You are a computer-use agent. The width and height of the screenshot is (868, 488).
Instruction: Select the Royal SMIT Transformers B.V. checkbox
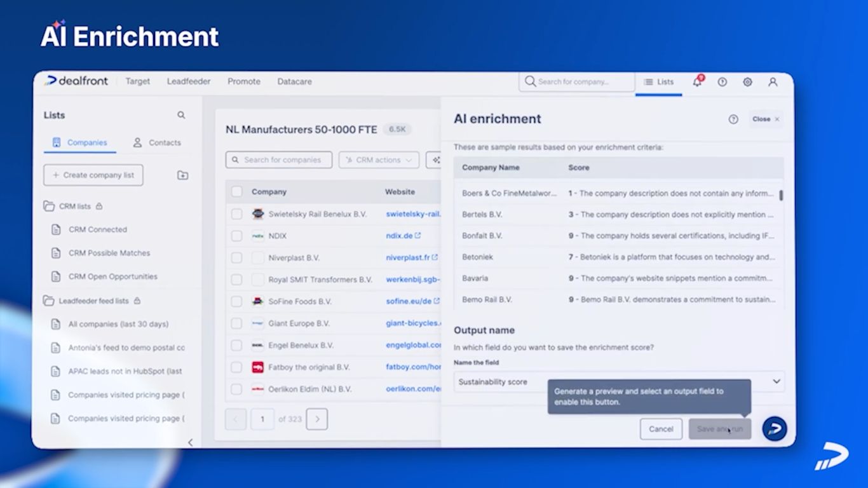[x=236, y=280]
